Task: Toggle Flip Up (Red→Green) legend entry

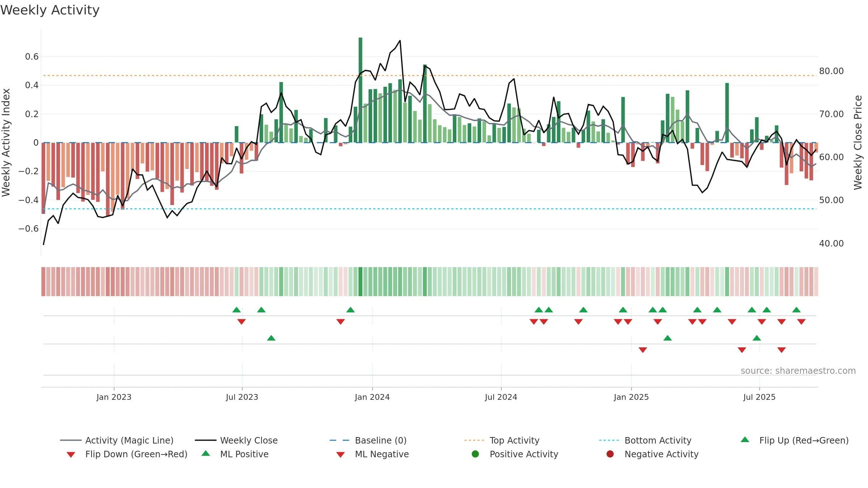Action: [795, 440]
